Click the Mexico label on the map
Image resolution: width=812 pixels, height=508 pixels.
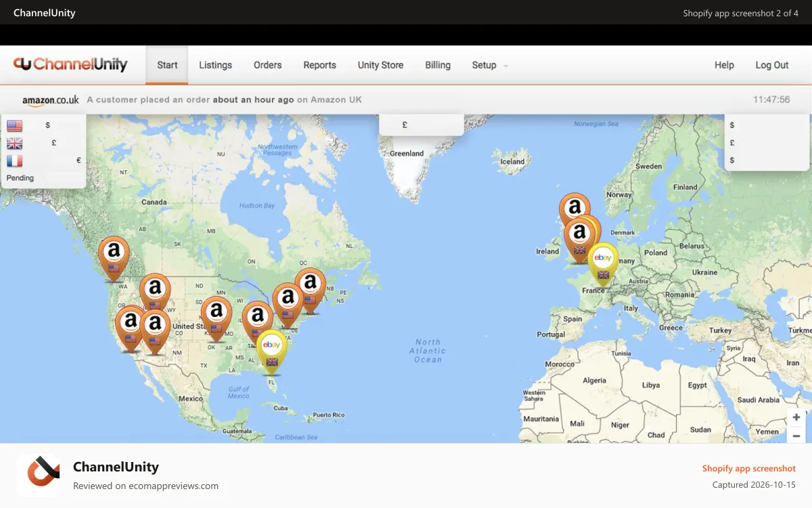tap(190, 399)
